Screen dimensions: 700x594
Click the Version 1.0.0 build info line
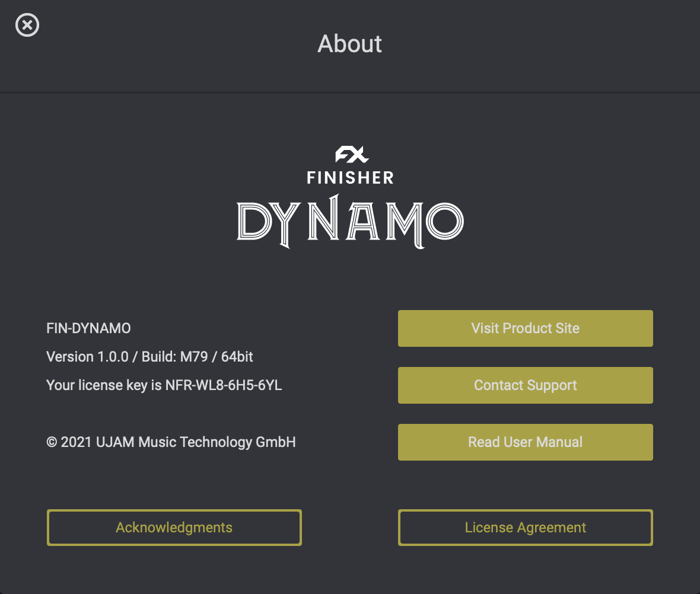(x=149, y=357)
